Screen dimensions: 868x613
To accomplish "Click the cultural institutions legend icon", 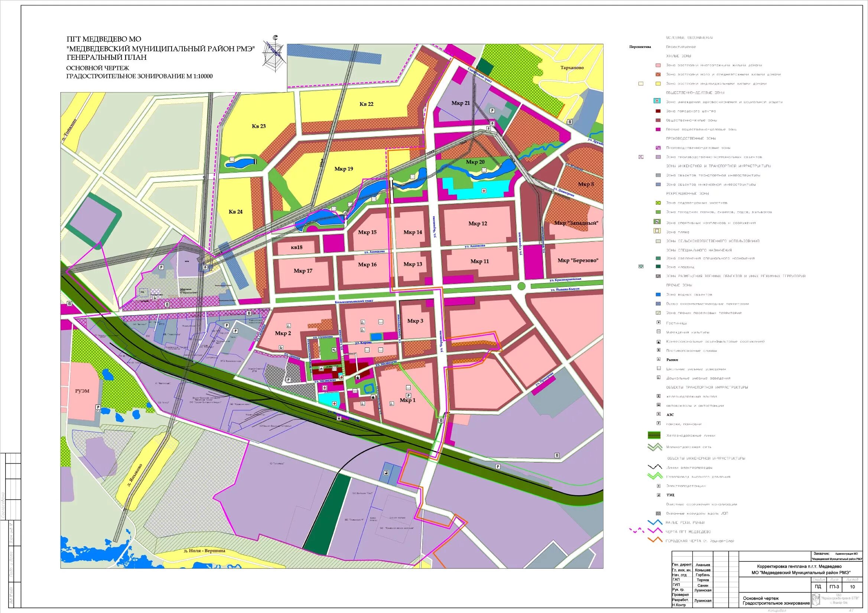I will 659,332.
